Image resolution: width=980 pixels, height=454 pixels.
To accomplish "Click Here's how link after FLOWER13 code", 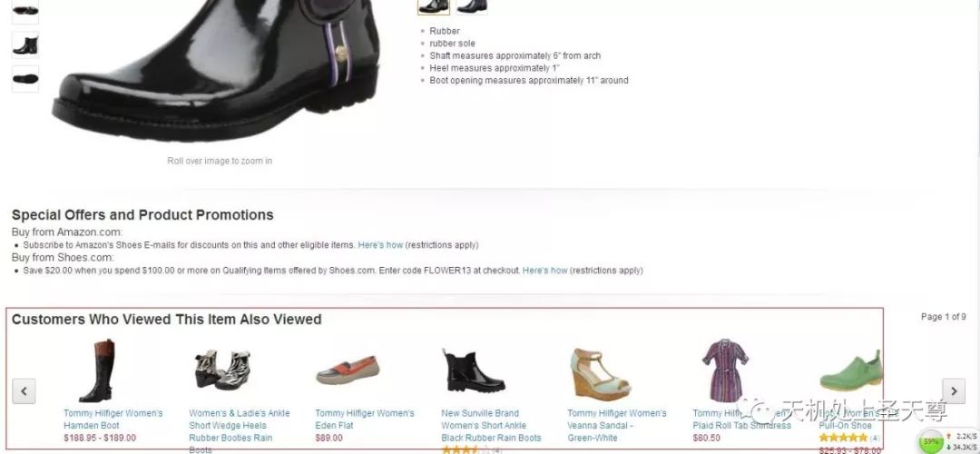I will 545,271.
